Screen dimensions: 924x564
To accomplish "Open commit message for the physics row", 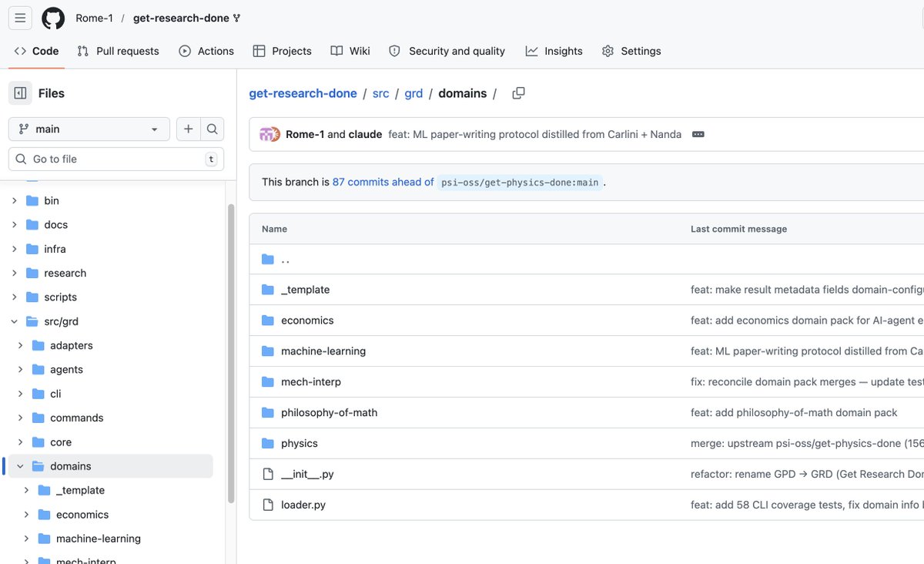I will click(807, 444).
